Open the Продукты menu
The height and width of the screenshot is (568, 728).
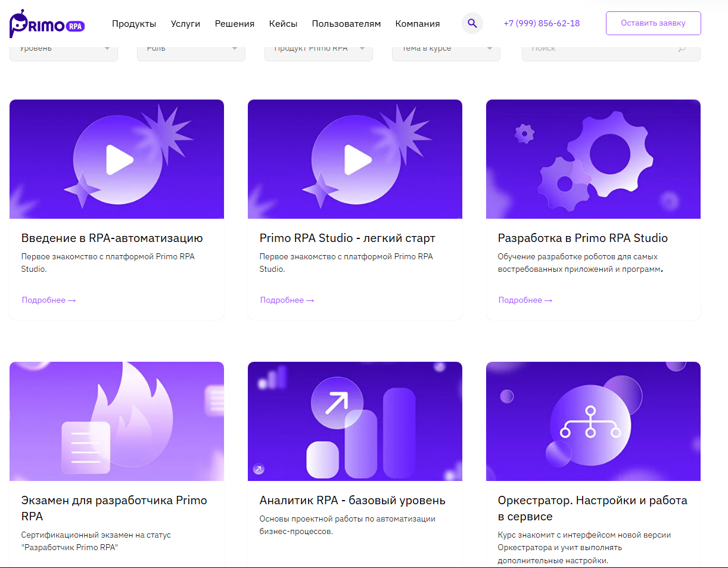coord(134,24)
